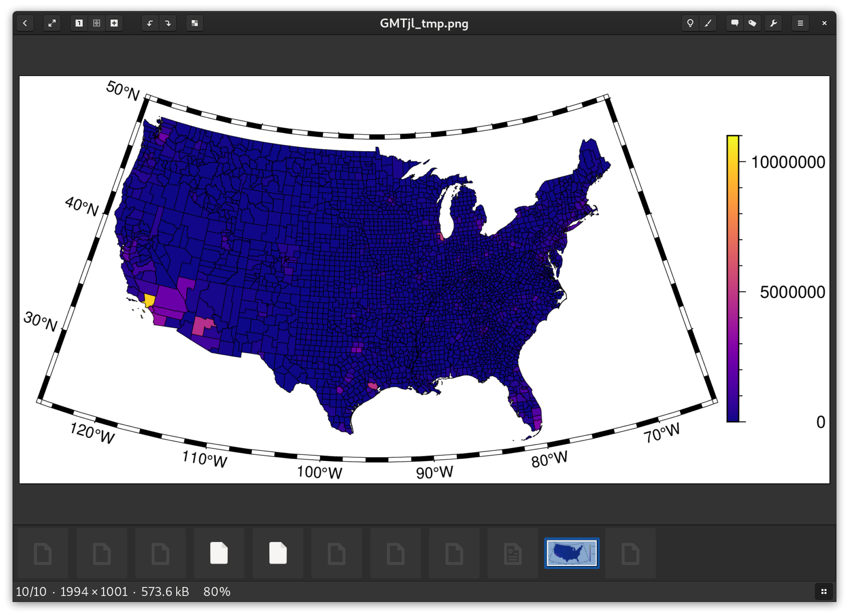This screenshot has width=849, height=616.
Task: Select the right bright white document thumbnail
Action: [278, 553]
